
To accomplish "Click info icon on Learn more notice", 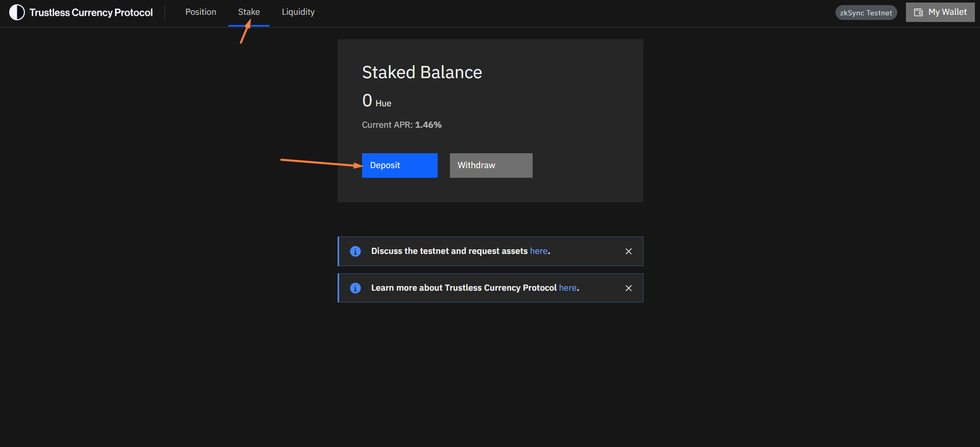I will [355, 288].
